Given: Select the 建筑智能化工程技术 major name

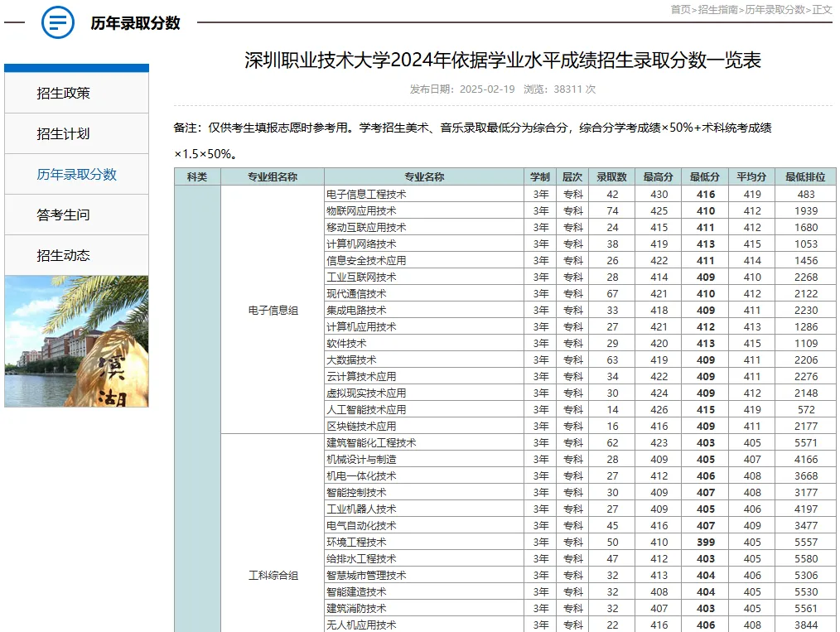Looking at the screenshot, I should 371,443.
